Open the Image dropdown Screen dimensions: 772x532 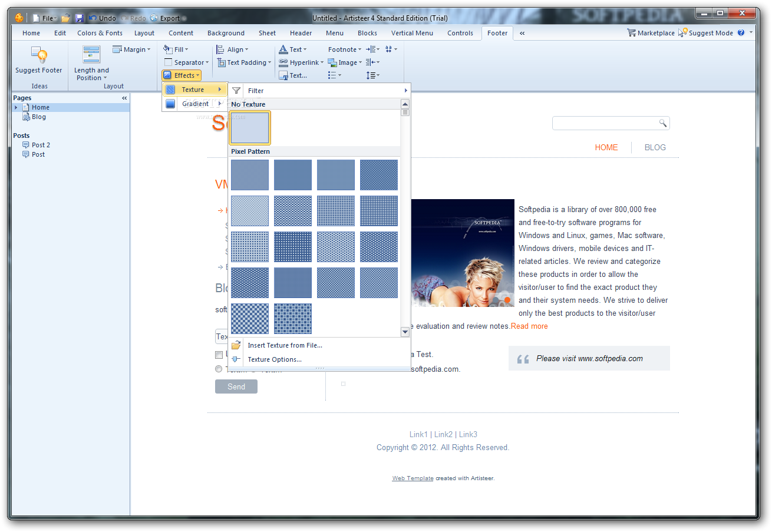345,62
